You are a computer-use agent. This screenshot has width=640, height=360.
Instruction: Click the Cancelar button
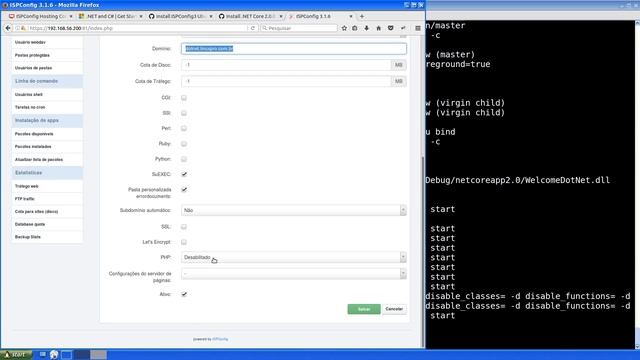[394, 309]
